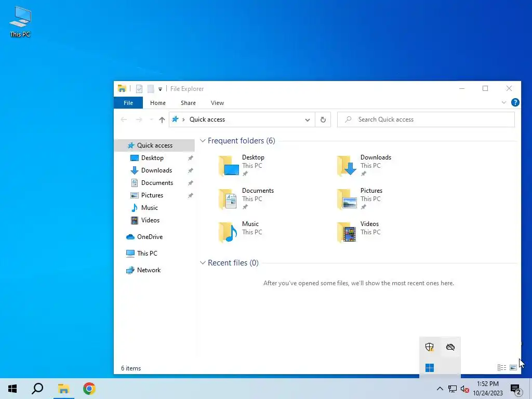Switch to the Share ribbon tab

pos(188,103)
